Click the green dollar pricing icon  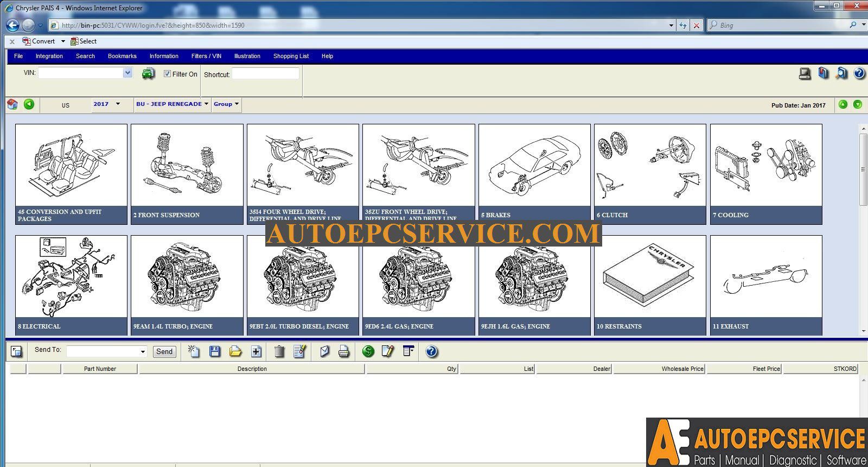pyautogui.click(x=368, y=351)
